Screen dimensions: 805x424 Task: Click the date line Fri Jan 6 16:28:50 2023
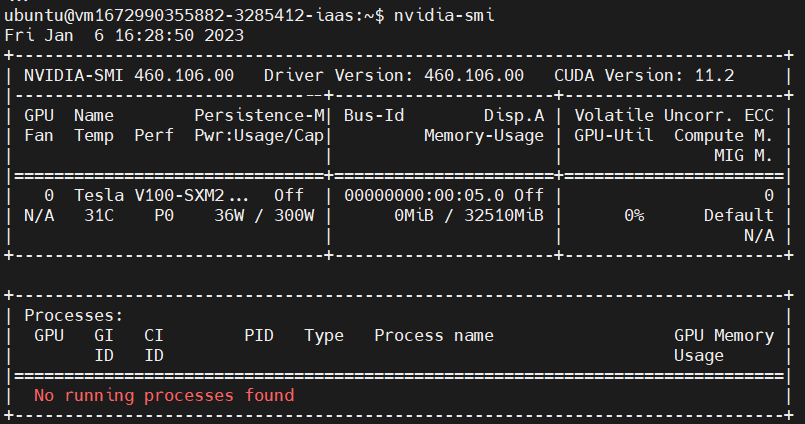tap(124, 35)
